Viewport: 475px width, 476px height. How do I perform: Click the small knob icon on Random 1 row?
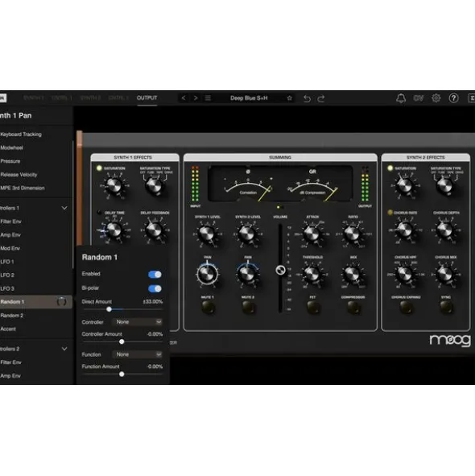[x=61, y=302]
